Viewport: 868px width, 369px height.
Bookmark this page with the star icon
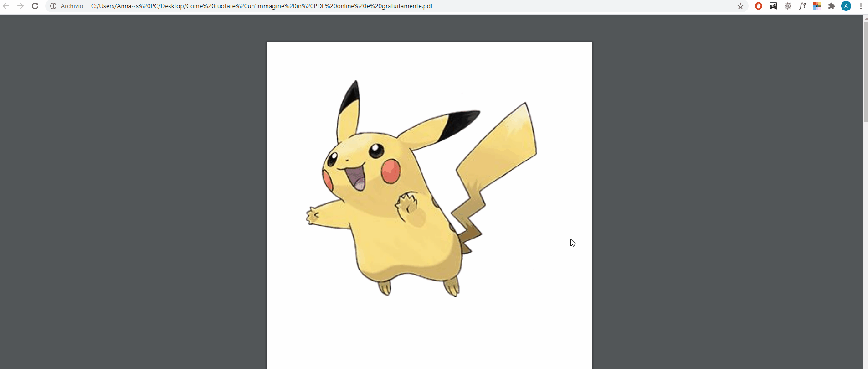[740, 6]
